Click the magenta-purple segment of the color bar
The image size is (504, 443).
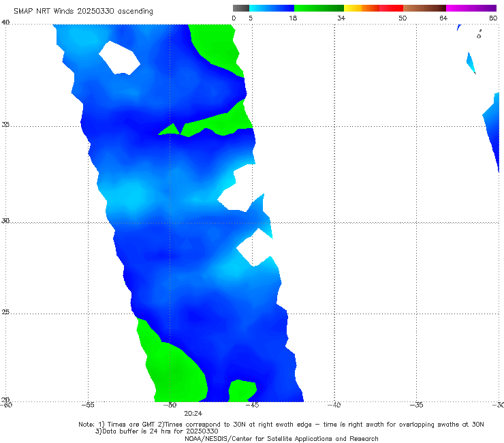tap(471, 8)
